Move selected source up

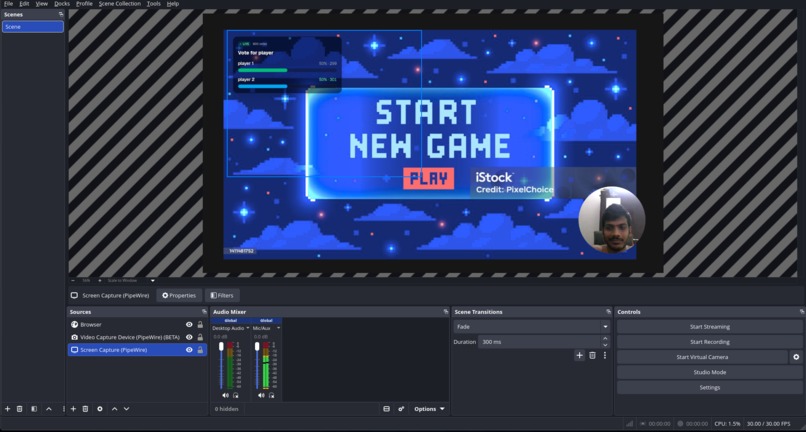coord(114,409)
